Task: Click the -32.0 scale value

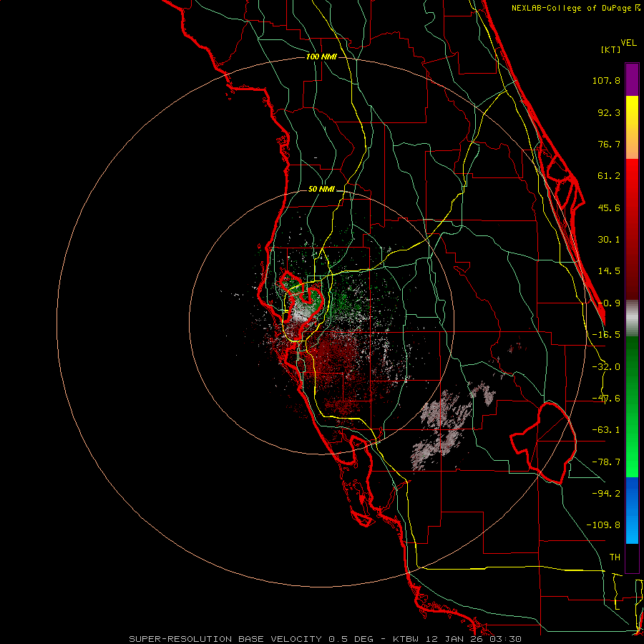Action: tap(606, 367)
